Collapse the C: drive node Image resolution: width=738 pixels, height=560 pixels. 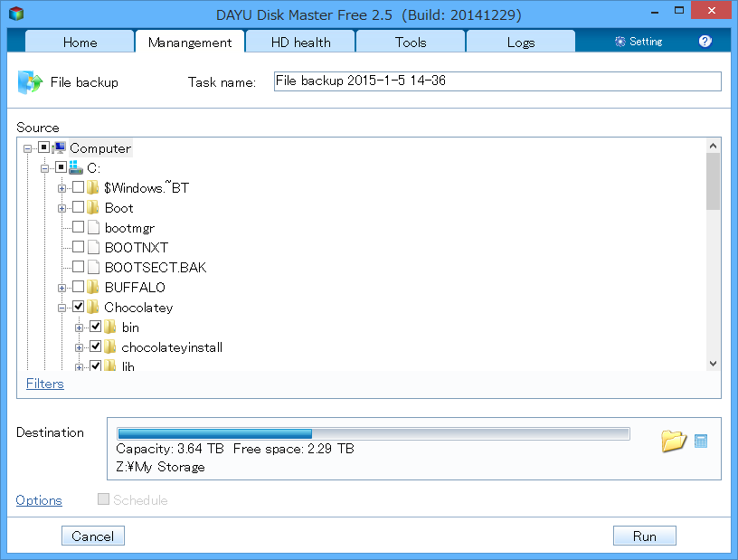[44, 168]
